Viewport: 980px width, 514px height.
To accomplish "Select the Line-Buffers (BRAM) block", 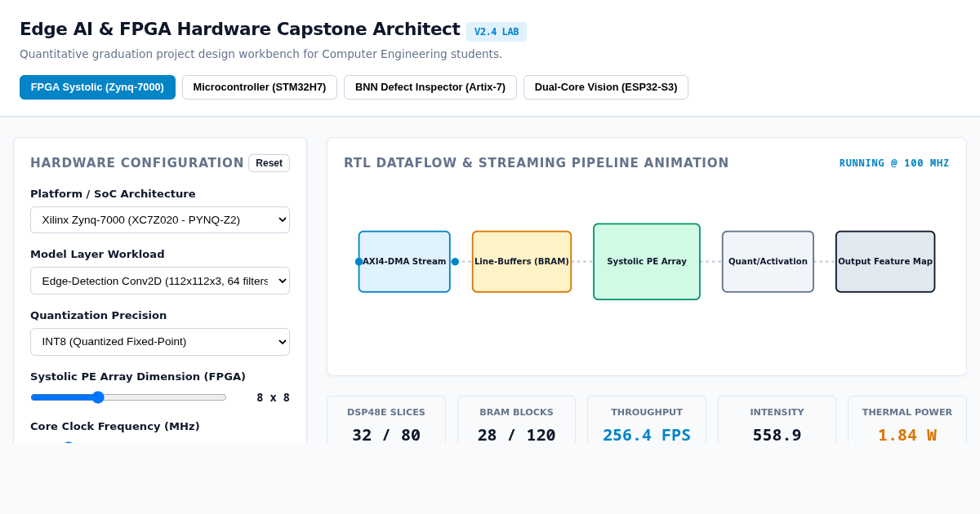I will click(x=522, y=262).
